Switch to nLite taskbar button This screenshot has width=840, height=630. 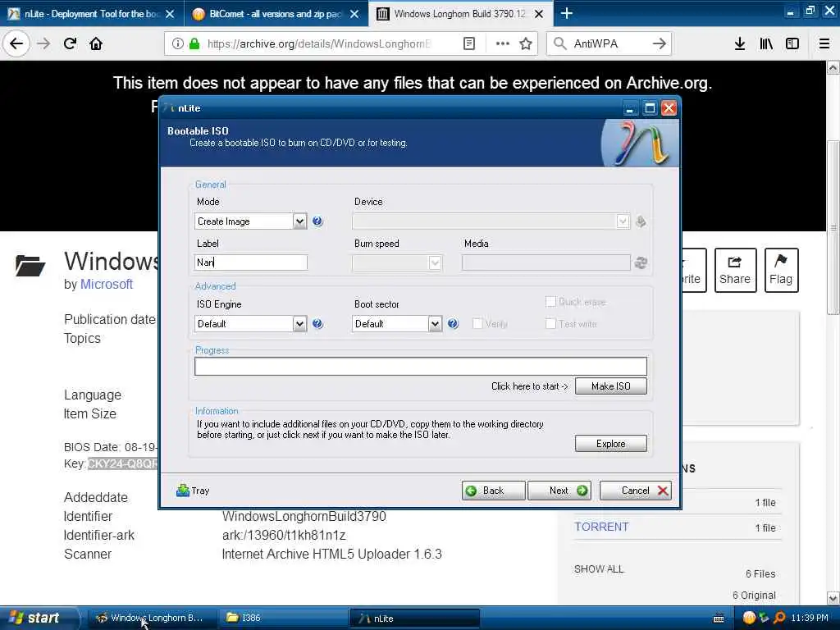(414, 618)
